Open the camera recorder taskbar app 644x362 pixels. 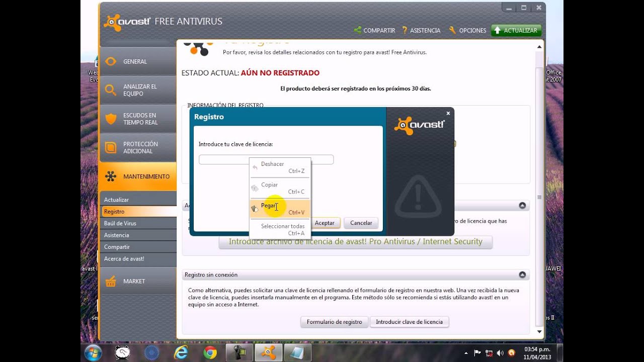tap(239, 352)
